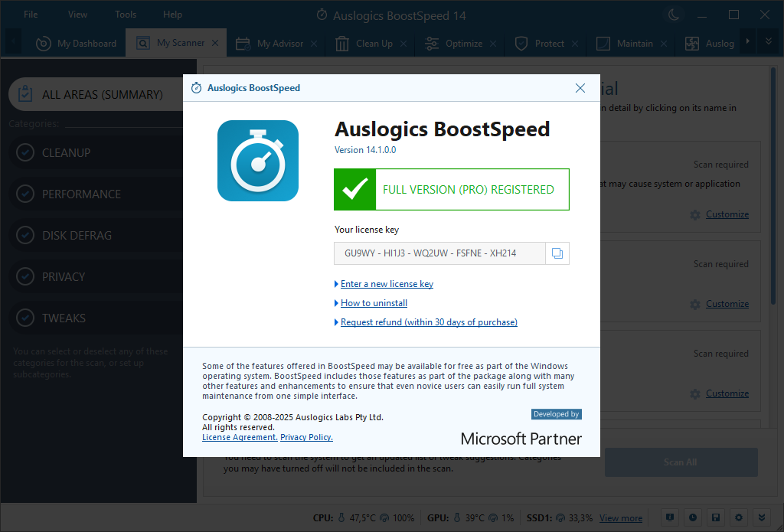Open the Request refund link
Image resolution: width=784 pixels, height=532 pixels.
(429, 322)
